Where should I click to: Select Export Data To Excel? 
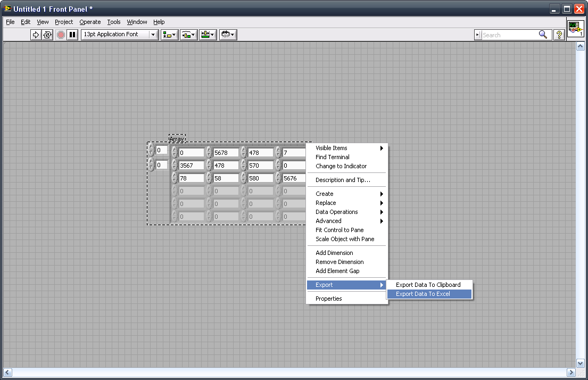click(x=423, y=294)
